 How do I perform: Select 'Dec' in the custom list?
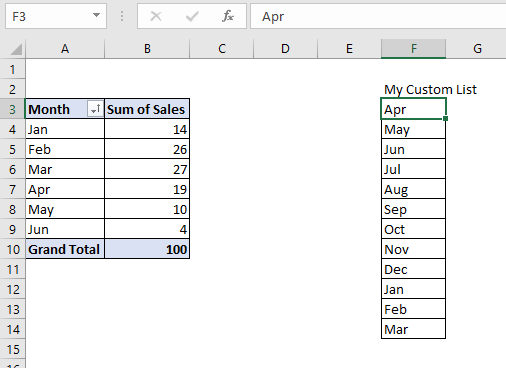413,269
